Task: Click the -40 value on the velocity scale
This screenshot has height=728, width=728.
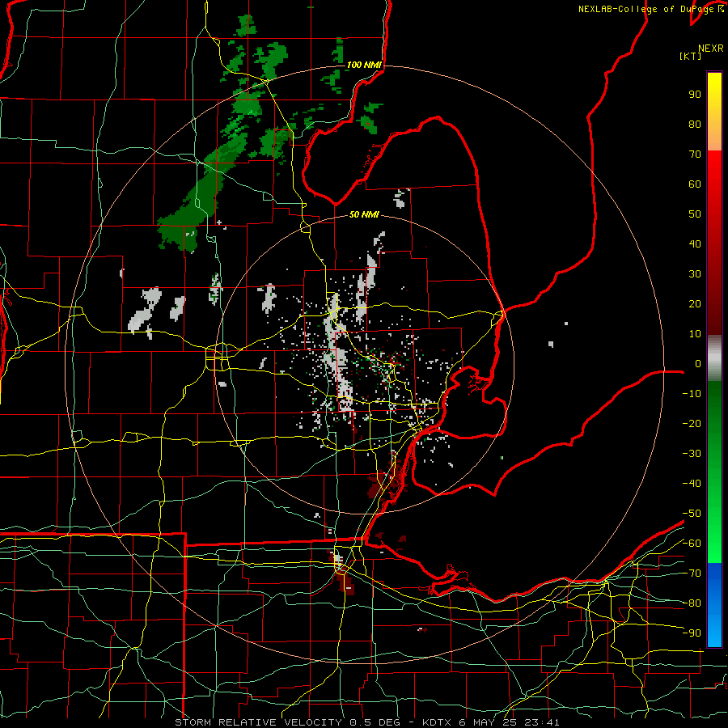Action: point(692,484)
